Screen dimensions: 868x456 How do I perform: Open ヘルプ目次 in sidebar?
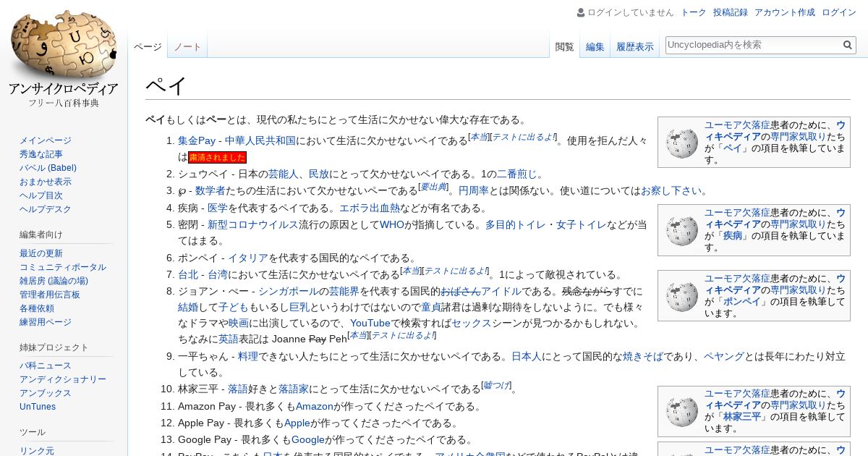coord(41,195)
